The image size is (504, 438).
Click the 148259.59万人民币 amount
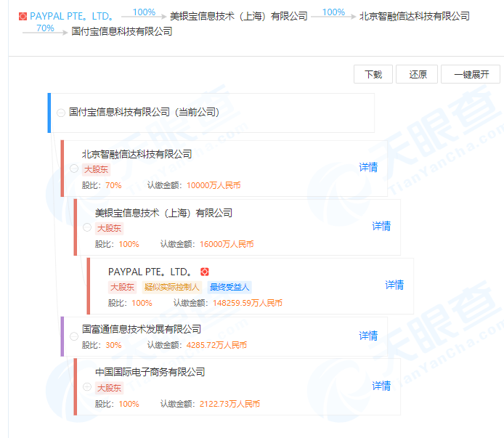point(248,303)
